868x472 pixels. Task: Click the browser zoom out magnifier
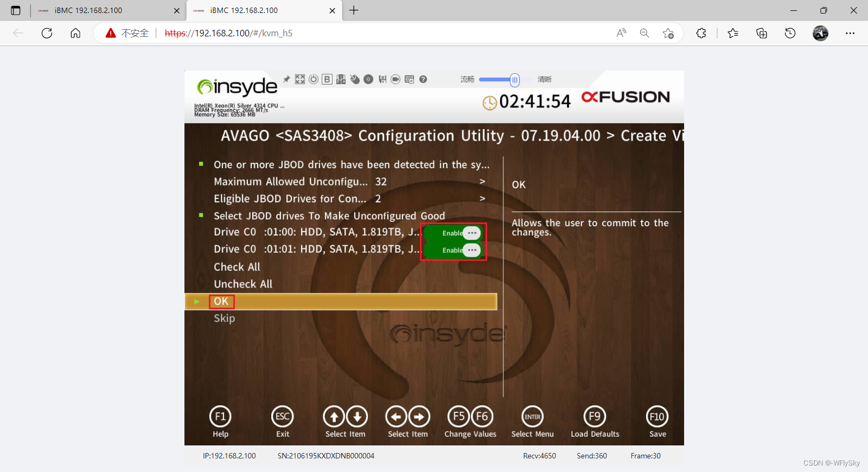coord(644,33)
